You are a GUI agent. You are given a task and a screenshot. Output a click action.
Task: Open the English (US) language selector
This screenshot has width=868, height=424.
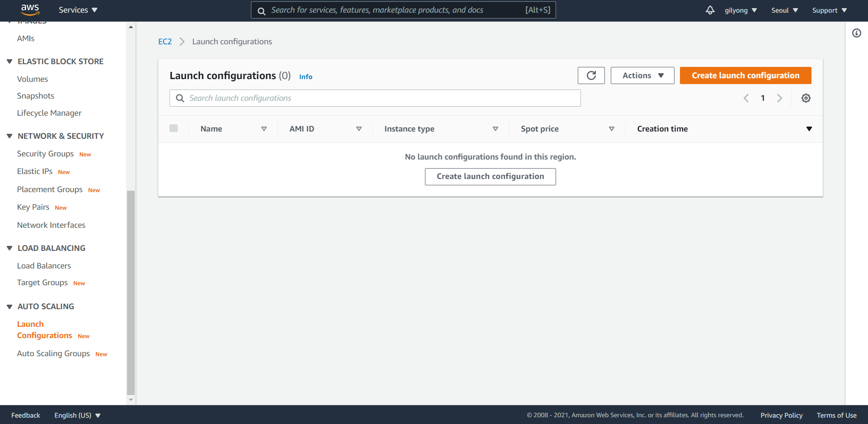click(x=77, y=415)
